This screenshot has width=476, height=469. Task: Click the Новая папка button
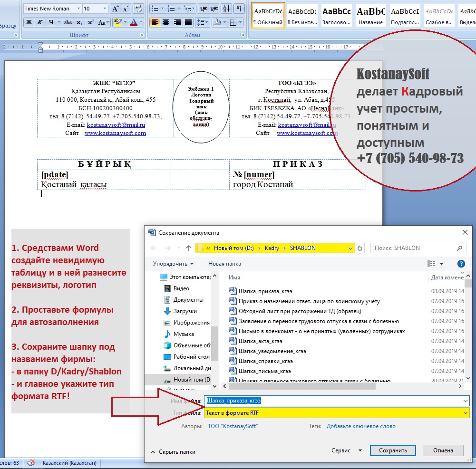click(224, 264)
